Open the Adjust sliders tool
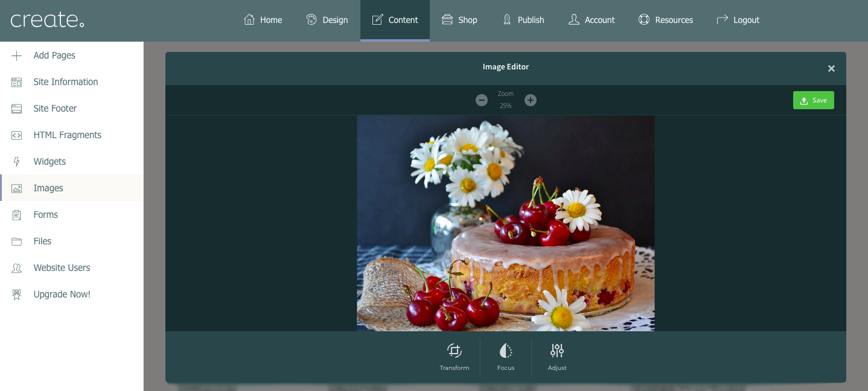Viewport: 868px width, 391px height. pyautogui.click(x=557, y=357)
